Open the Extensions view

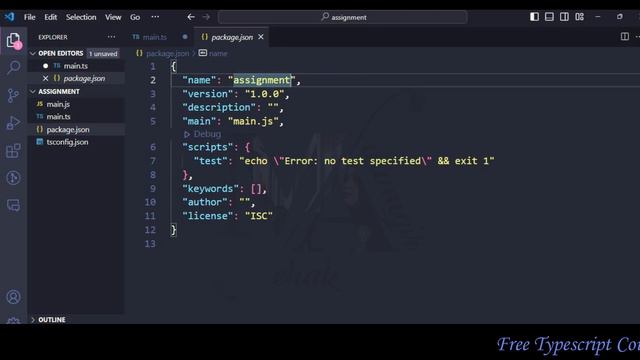pos(13,151)
